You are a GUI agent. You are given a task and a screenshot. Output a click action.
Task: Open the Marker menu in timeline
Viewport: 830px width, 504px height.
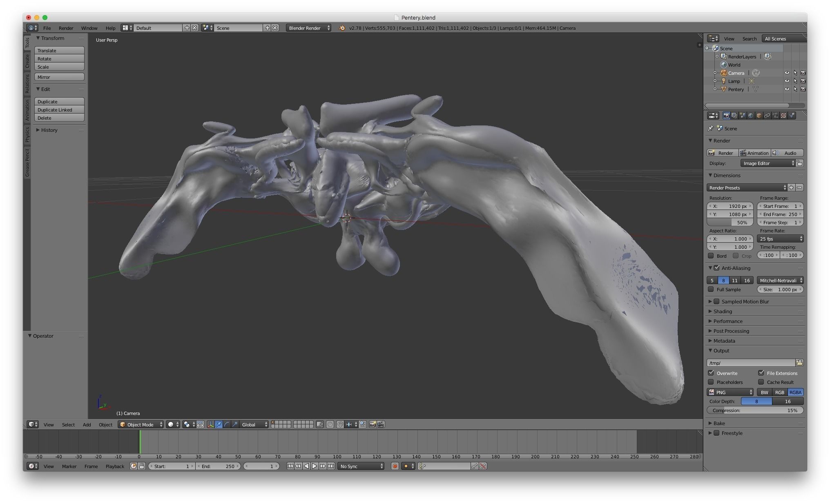coord(69,466)
